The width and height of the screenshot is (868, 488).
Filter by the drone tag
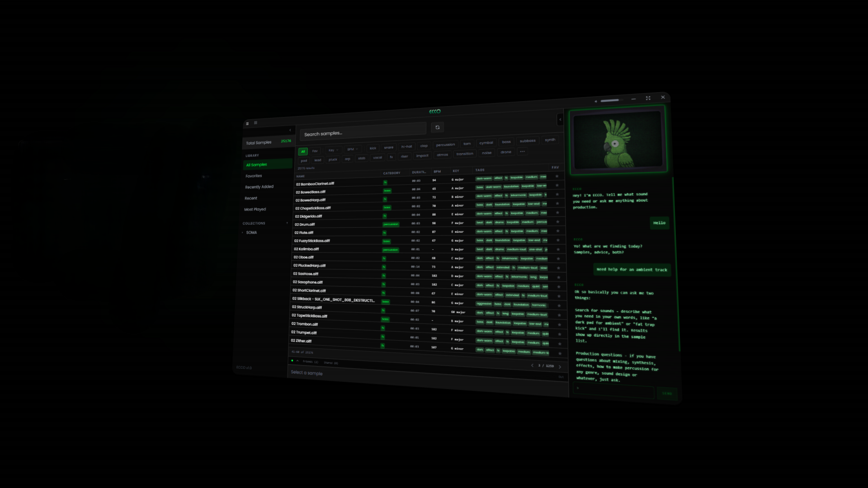[506, 152]
